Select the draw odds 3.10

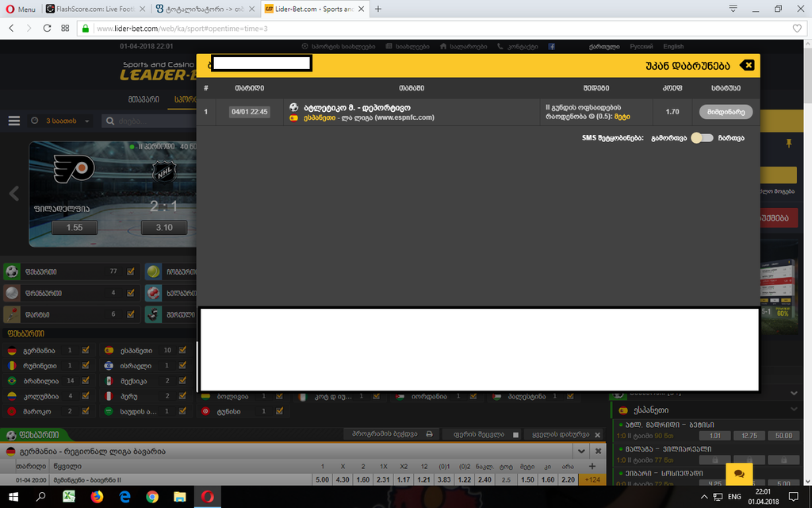point(164,228)
